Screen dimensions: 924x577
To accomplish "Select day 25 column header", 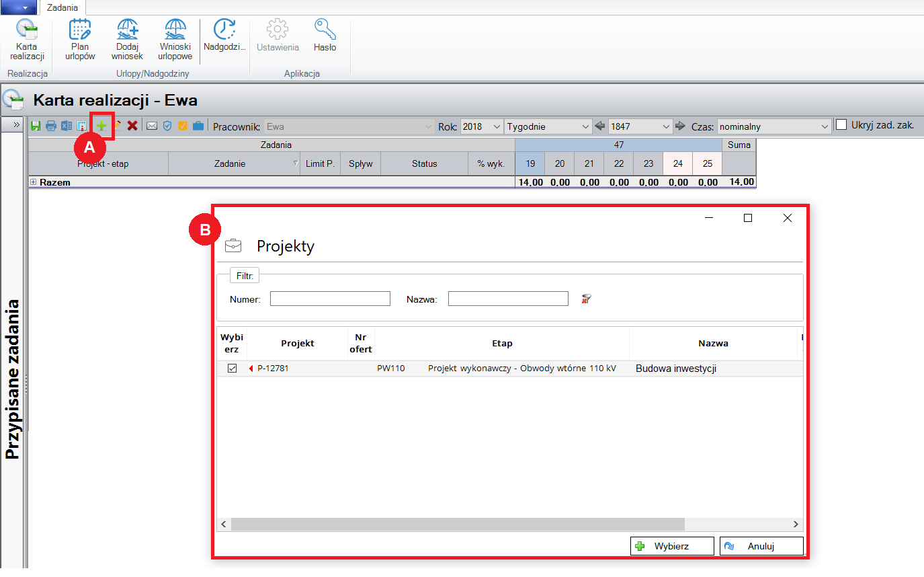I will (x=707, y=163).
